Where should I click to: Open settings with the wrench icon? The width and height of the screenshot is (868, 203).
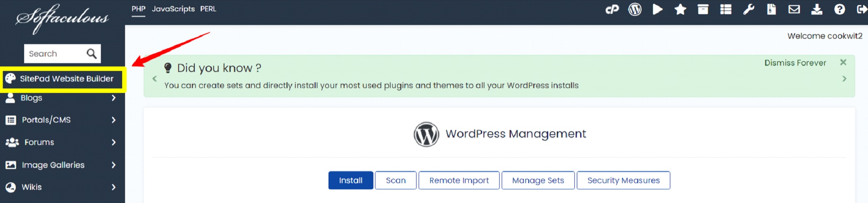pyautogui.click(x=749, y=9)
